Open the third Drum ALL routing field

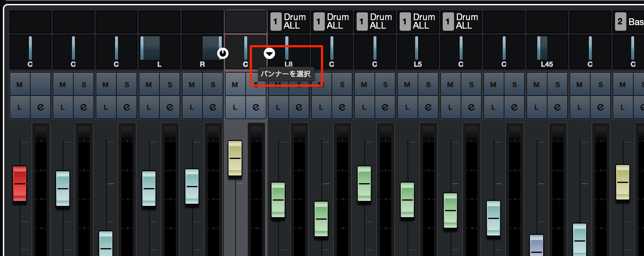(x=375, y=22)
